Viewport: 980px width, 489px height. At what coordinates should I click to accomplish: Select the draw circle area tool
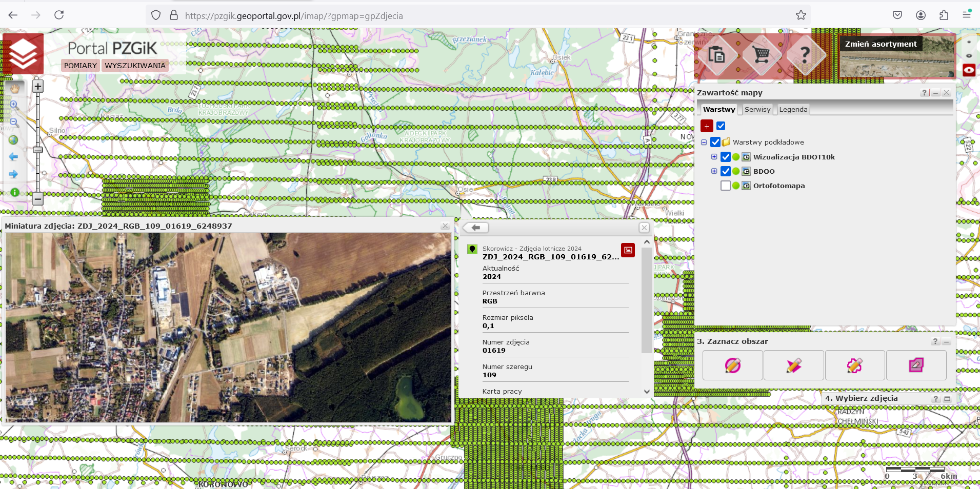coord(732,365)
